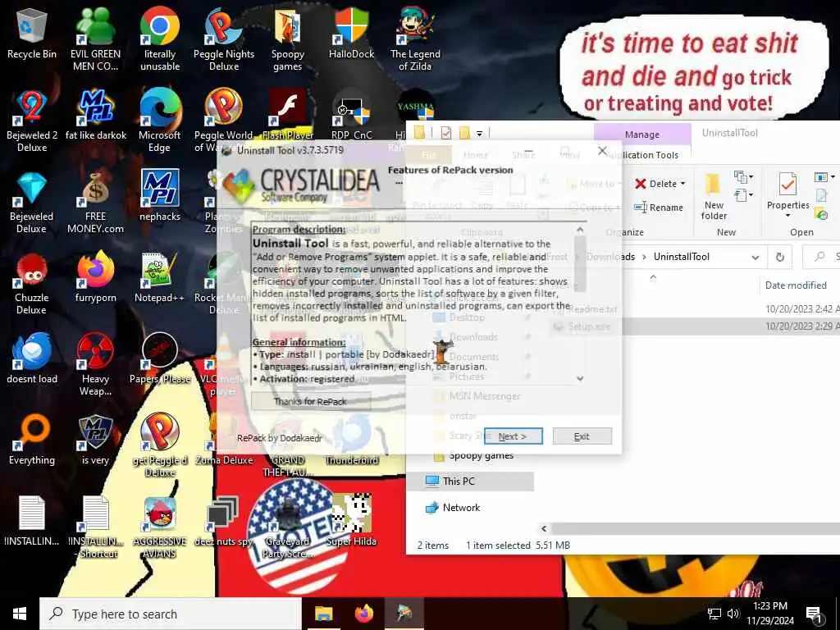Close the Uninstall Tool installer window
The width and height of the screenshot is (840, 630).
[602, 151]
